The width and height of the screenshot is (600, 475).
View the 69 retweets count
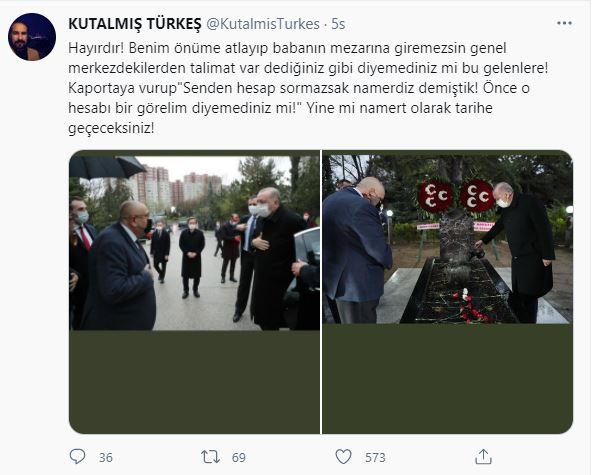[239, 458]
